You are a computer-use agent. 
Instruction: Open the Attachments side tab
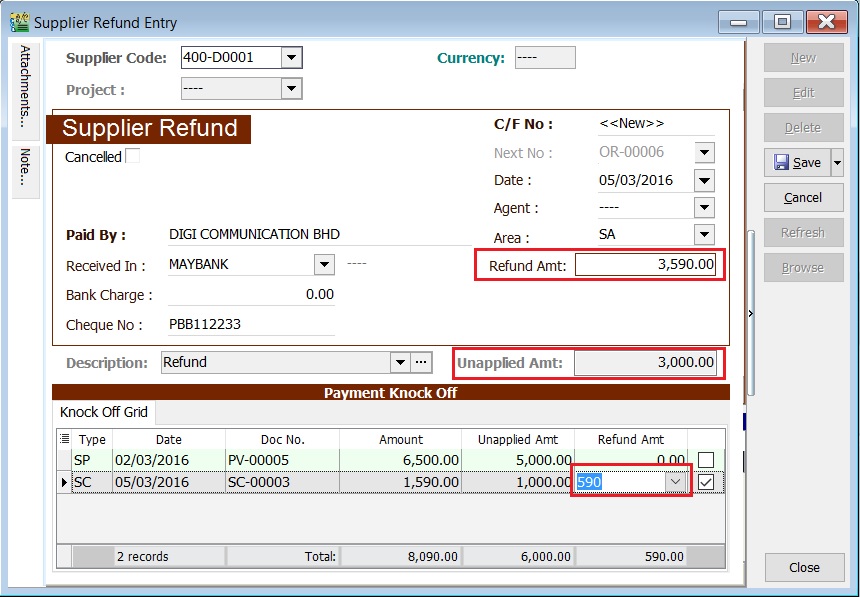coord(26,85)
